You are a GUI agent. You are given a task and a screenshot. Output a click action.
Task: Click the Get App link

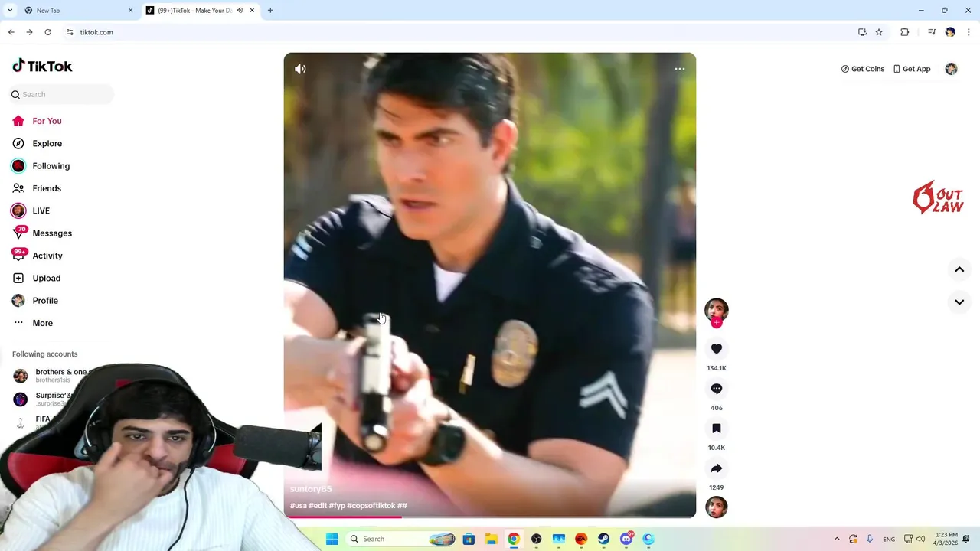(x=912, y=69)
